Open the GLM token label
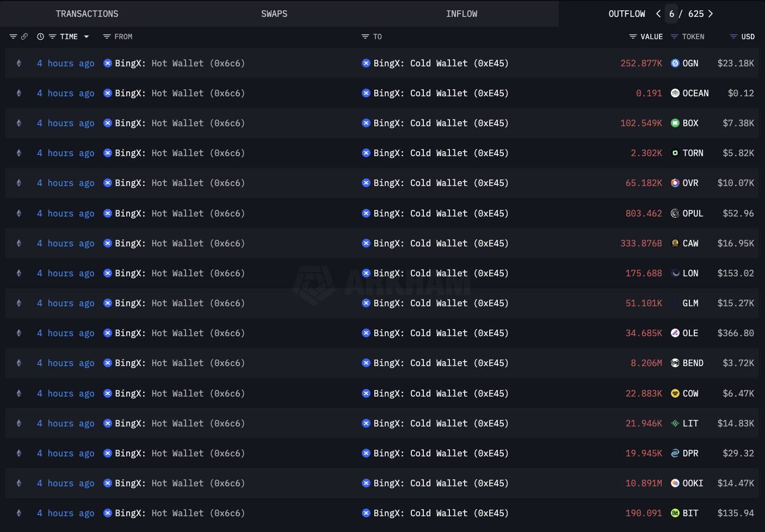Screen dimensions: 765x532 (x=690, y=303)
